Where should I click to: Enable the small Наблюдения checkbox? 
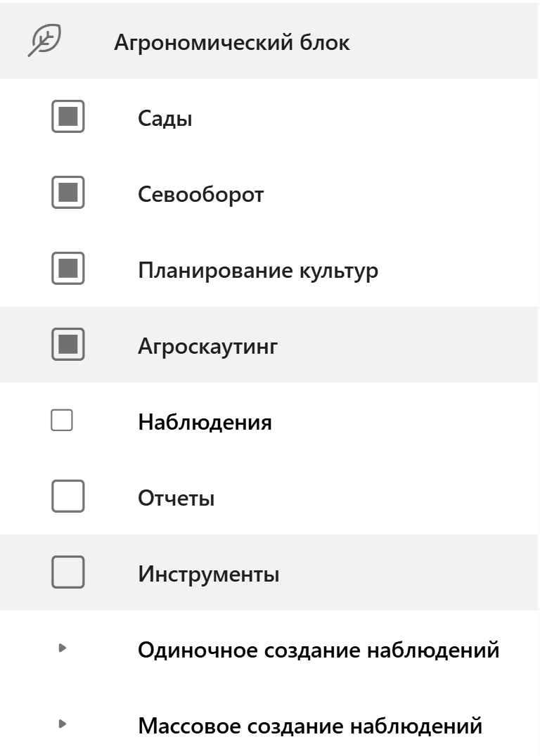(62, 421)
